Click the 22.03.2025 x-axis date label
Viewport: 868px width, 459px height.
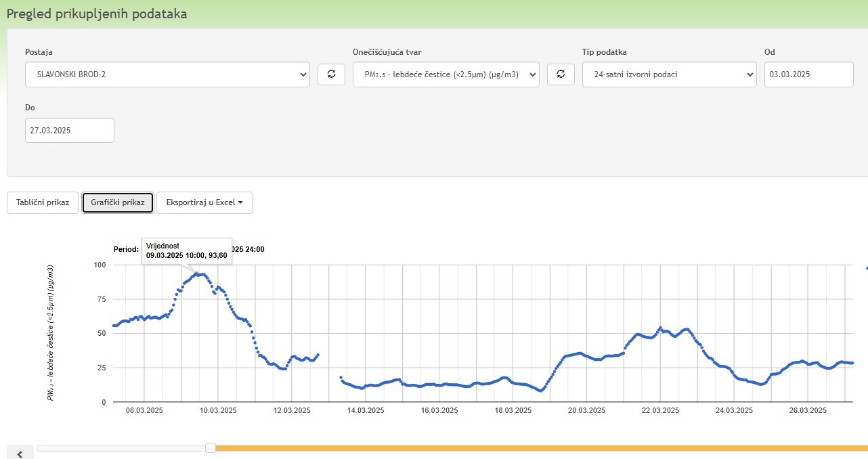660,410
